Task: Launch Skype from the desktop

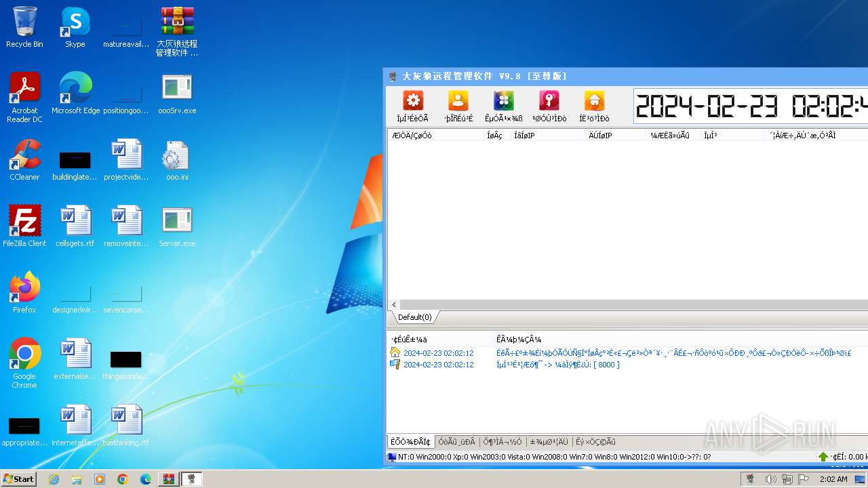Action: click(x=75, y=27)
